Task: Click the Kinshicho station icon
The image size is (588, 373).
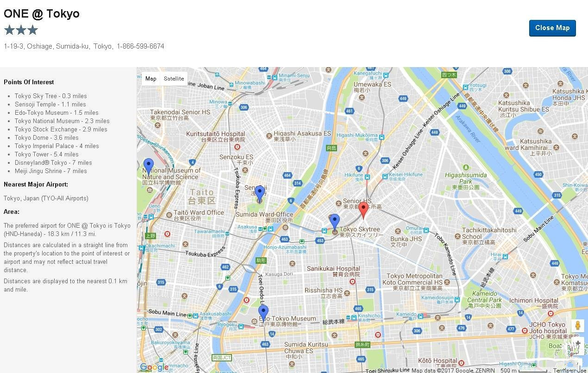Action: click(x=354, y=317)
